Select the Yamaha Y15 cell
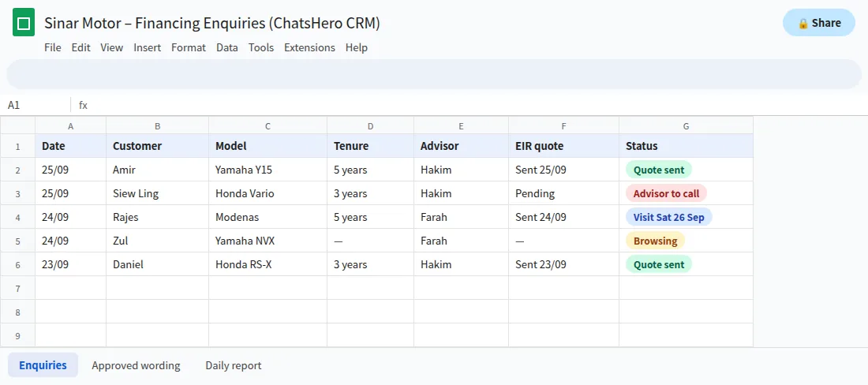The width and height of the screenshot is (868, 385). pyautogui.click(x=268, y=170)
